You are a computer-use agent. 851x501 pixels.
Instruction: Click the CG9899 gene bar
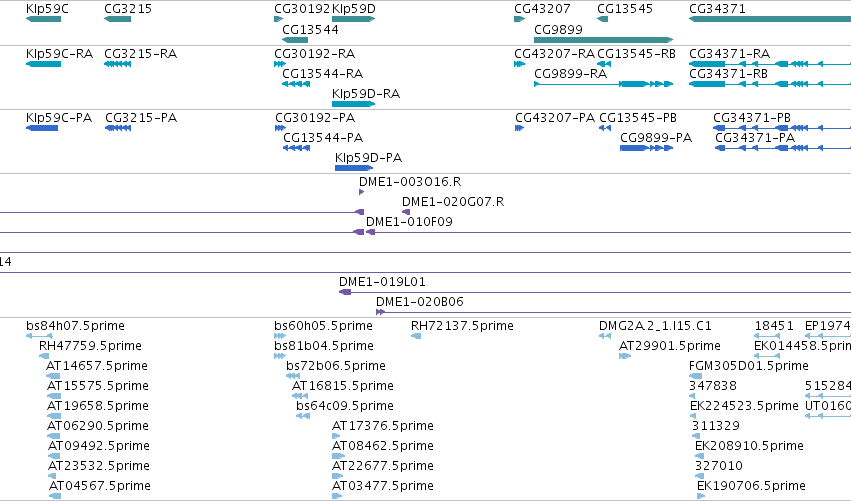[x=604, y=40]
